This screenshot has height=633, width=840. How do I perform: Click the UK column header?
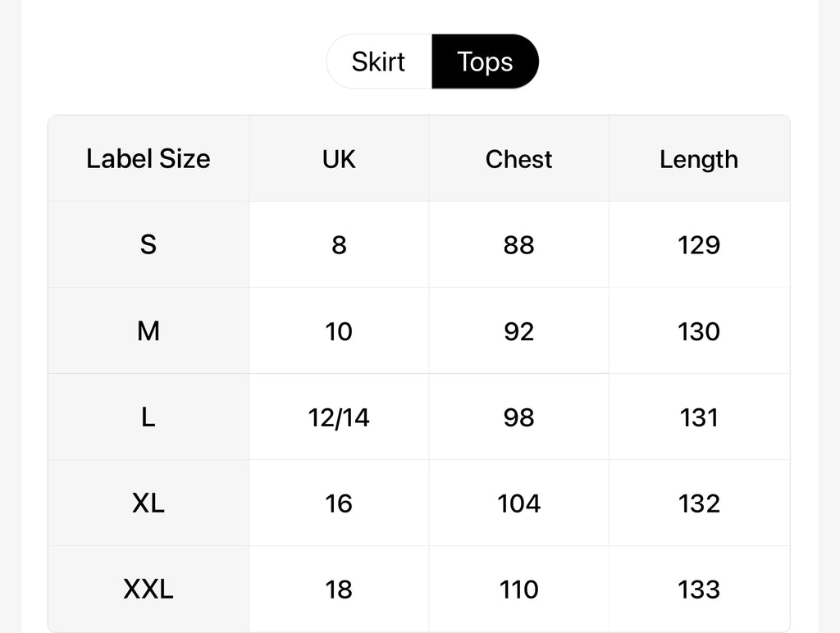click(x=339, y=158)
